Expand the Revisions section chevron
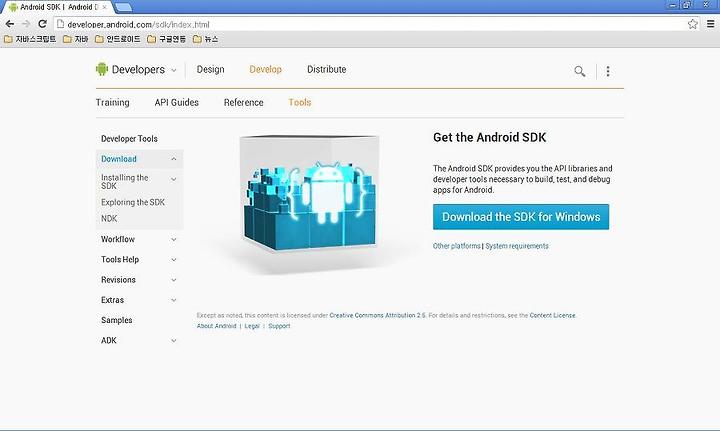The height and width of the screenshot is (431, 720). click(x=174, y=280)
